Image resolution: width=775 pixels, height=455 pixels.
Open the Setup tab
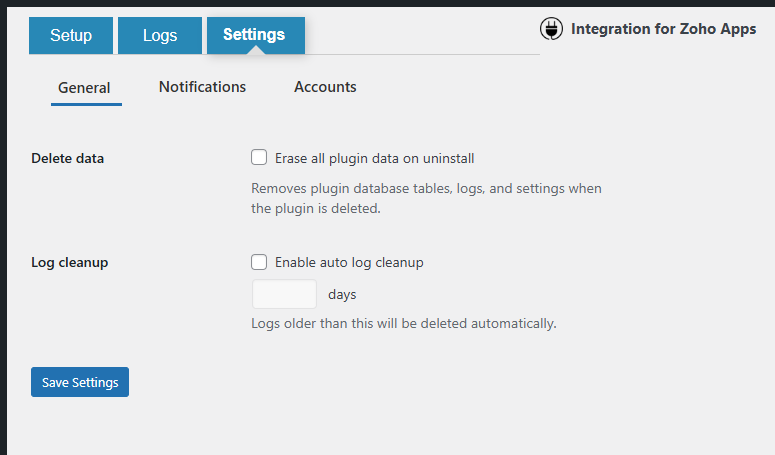tap(71, 36)
